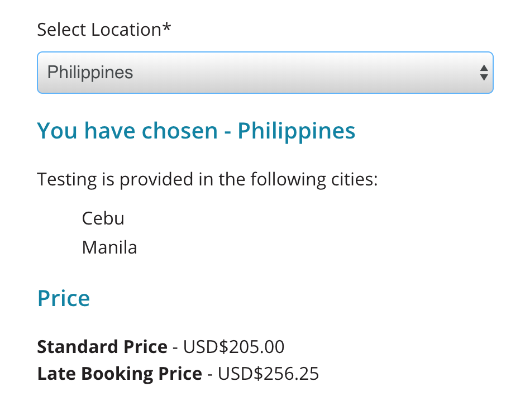Select the Cebu city entry
This screenshot has width=525, height=420.
point(103,218)
